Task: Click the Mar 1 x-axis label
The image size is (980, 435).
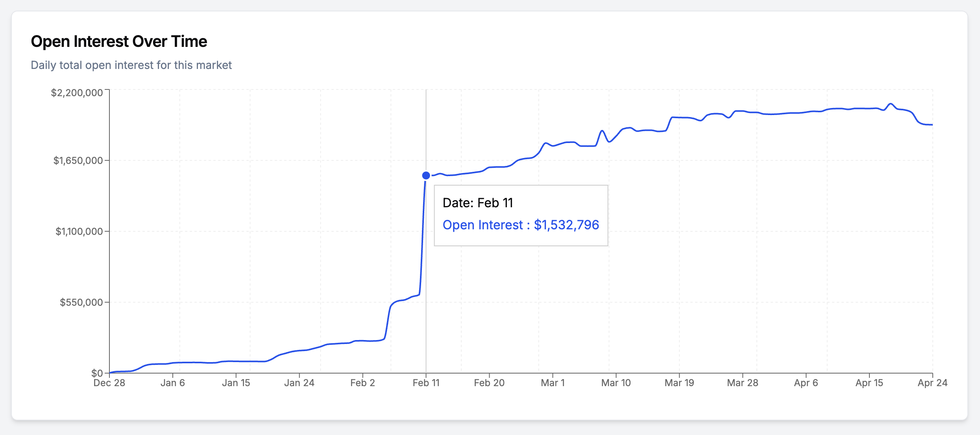Action: (553, 383)
